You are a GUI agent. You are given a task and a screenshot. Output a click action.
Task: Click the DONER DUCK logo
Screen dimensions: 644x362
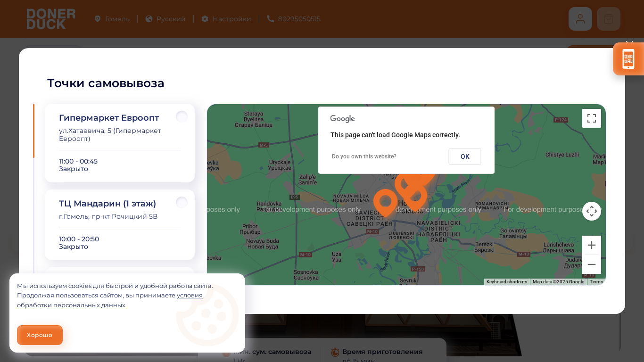pos(51,19)
